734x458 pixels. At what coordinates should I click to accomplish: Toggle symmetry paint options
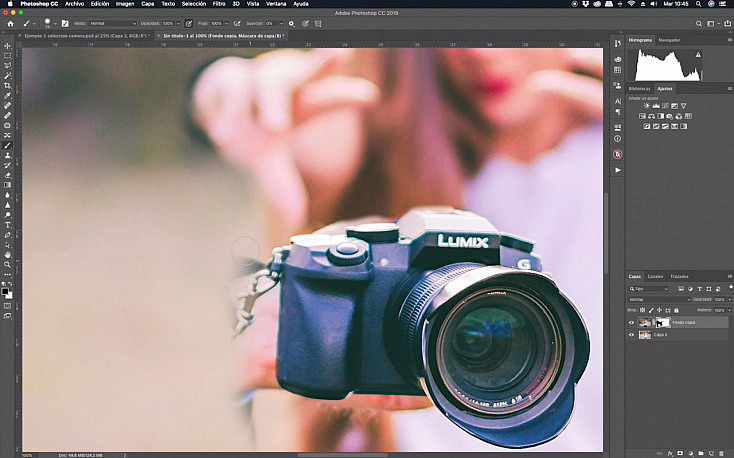[318, 23]
